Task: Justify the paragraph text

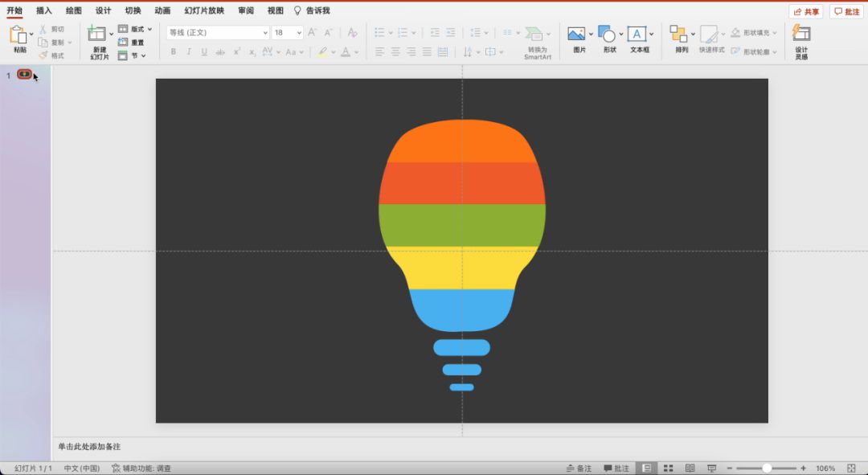Action: click(x=427, y=52)
